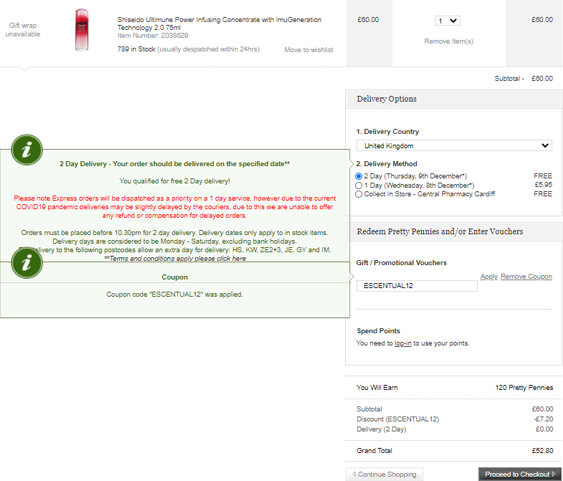The height and width of the screenshot is (481, 563).
Task: Click the info icon beside 2 Day Delivery
Action: pos(27,150)
